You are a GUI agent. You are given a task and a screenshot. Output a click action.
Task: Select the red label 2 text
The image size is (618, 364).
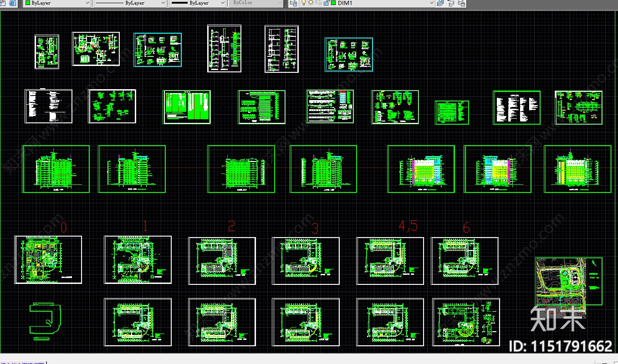232,226
